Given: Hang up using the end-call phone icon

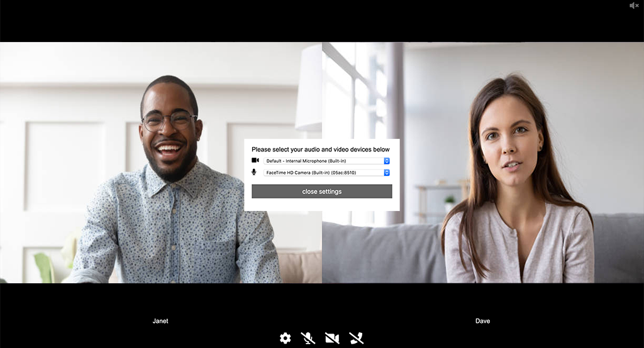Looking at the screenshot, I should (357, 338).
